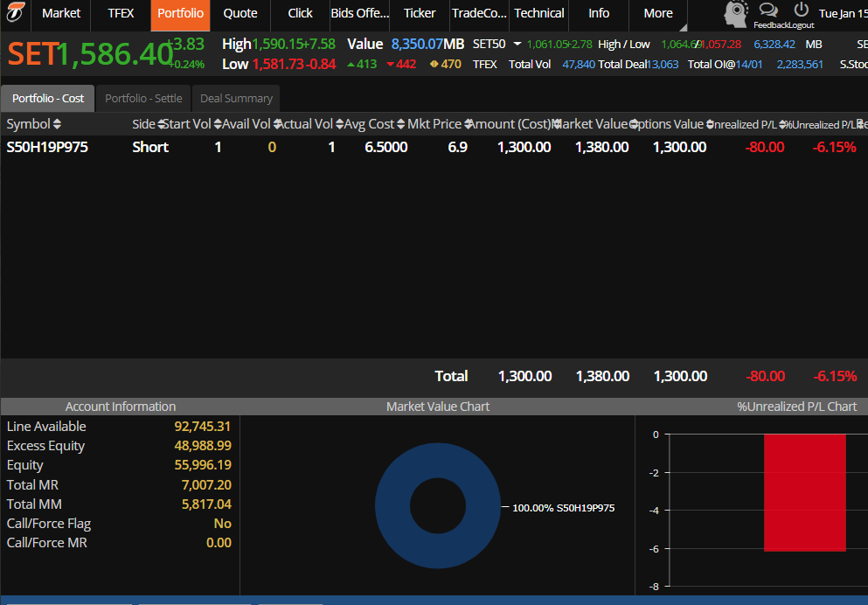Click the Mkt Price value 6.9
Image resolution: width=868 pixels, height=605 pixels.
pos(458,147)
